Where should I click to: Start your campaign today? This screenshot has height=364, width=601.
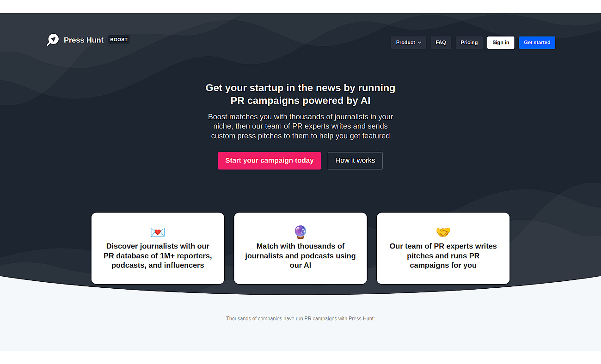tap(269, 161)
